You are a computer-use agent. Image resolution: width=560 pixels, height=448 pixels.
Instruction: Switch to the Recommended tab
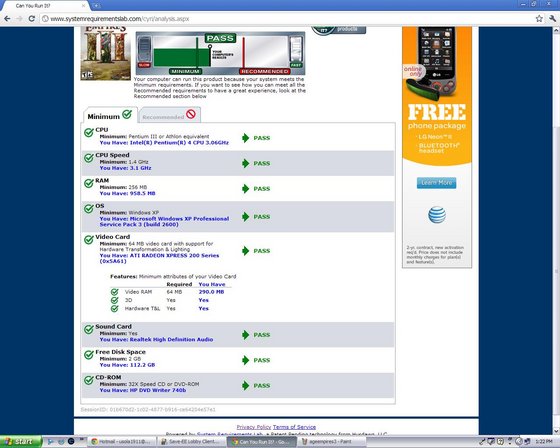tap(169, 115)
